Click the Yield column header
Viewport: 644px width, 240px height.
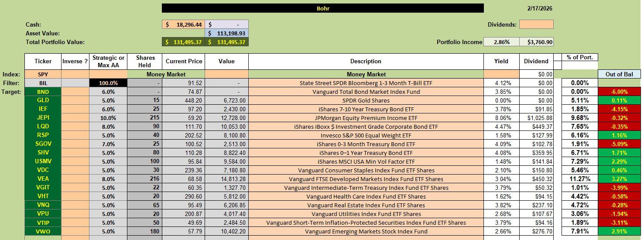pyautogui.click(x=501, y=62)
